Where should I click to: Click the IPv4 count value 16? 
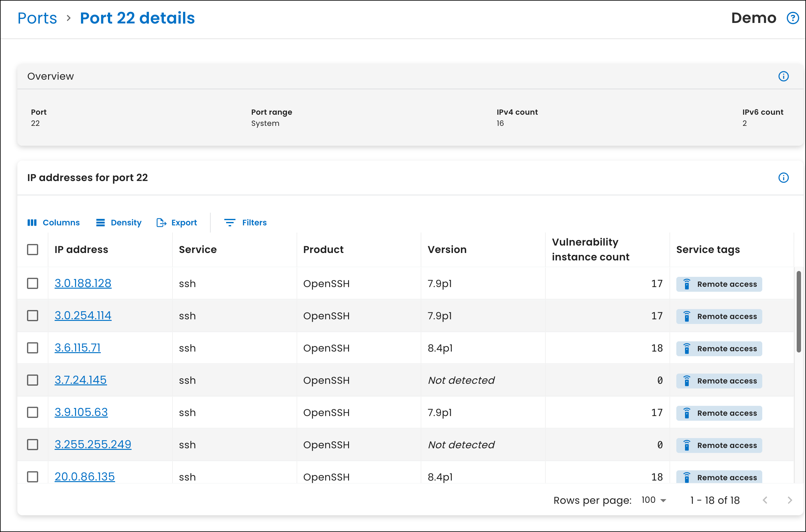500,123
